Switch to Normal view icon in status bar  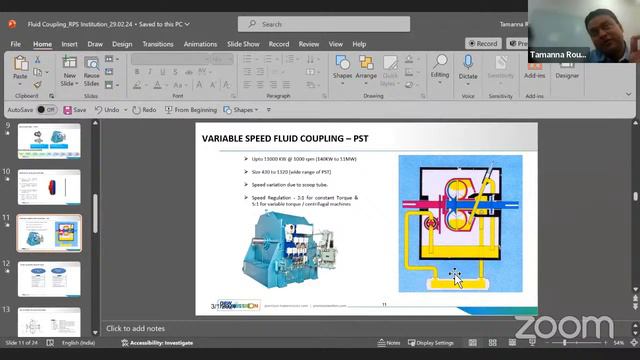coord(472,343)
